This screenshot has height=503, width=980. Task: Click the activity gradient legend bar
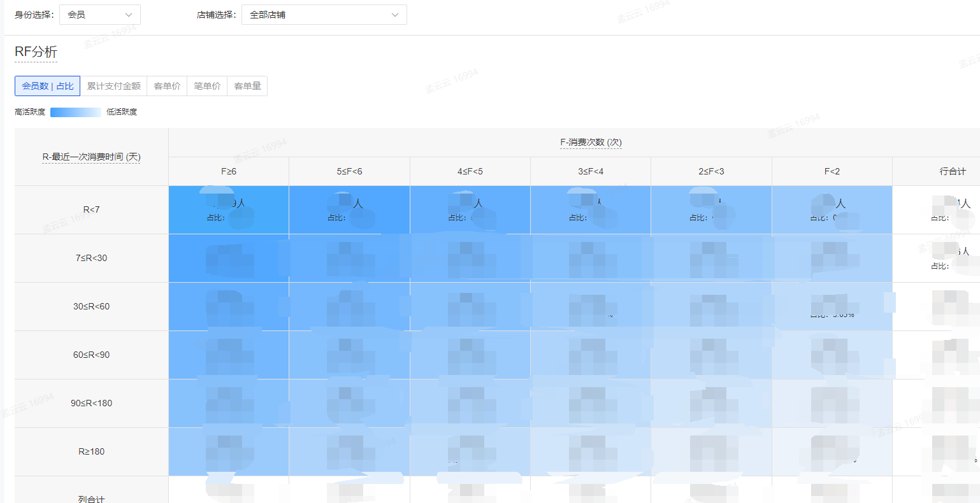point(75,112)
